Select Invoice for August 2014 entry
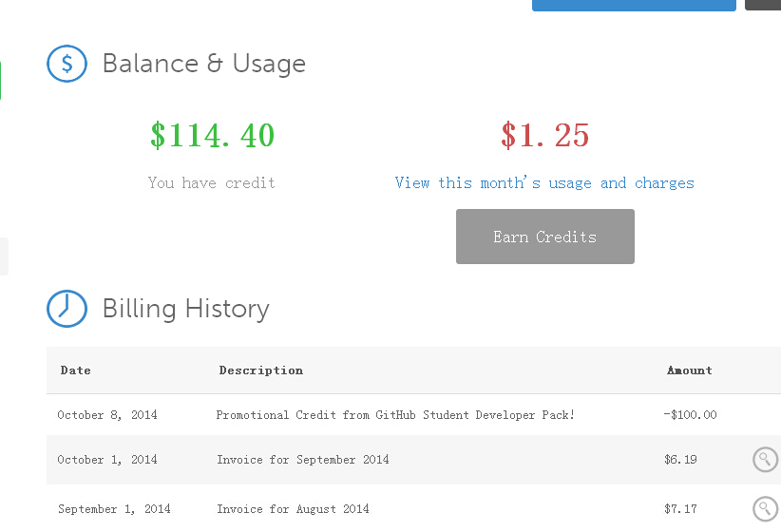The width and height of the screenshot is (781, 532). [293, 508]
